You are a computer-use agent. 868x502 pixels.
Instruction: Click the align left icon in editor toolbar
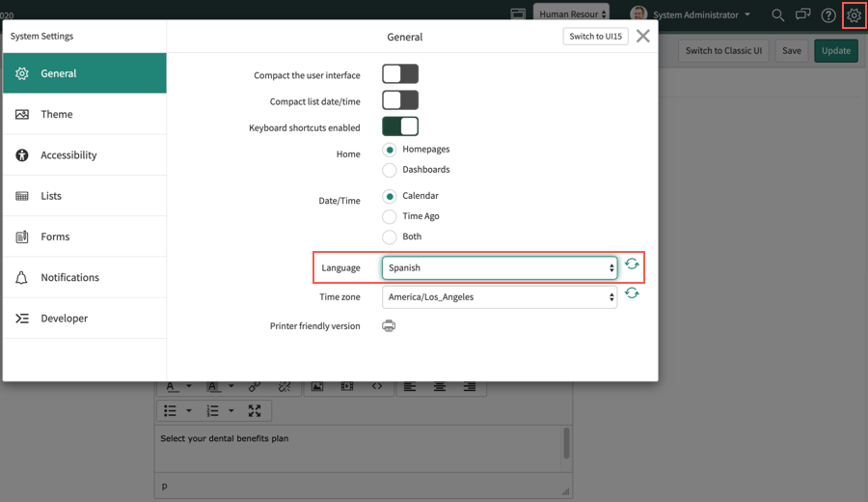pos(410,387)
